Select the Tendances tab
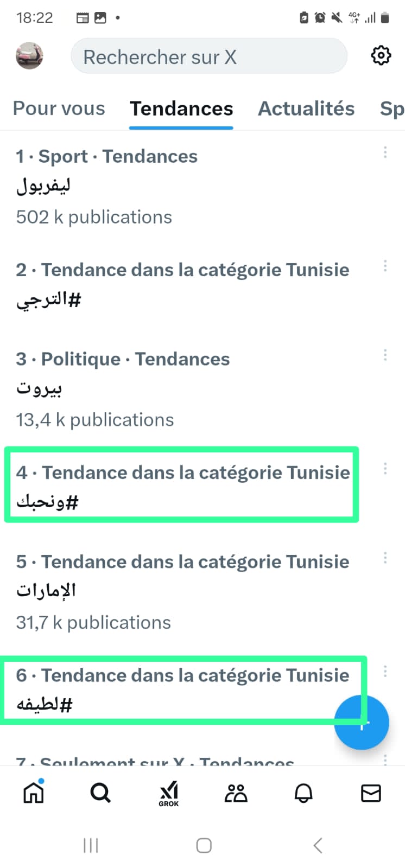Viewport: 405px width, 868px height. [x=181, y=108]
